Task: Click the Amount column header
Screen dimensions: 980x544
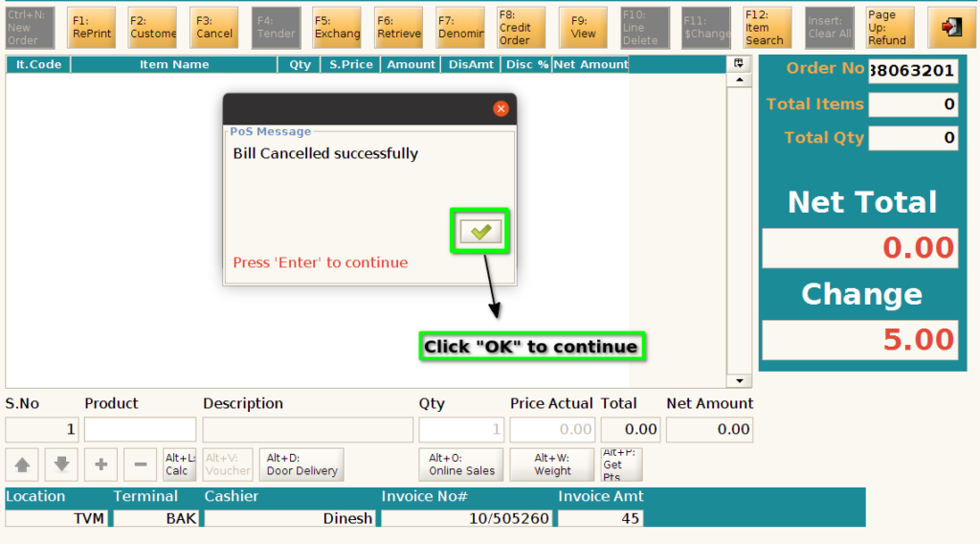Action: tap(411, 64)
